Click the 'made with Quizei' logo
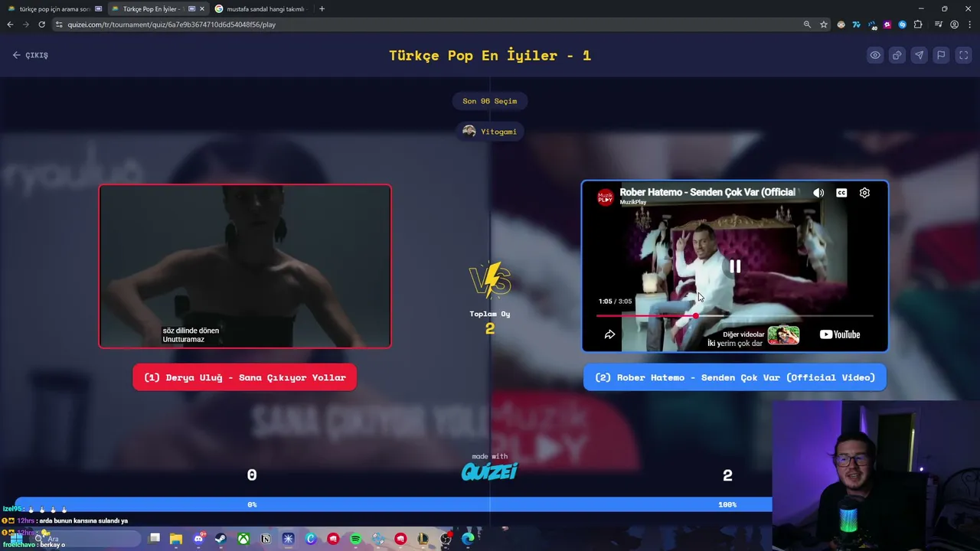This screenshot has height=551, width=980. (x=490, y=467)
